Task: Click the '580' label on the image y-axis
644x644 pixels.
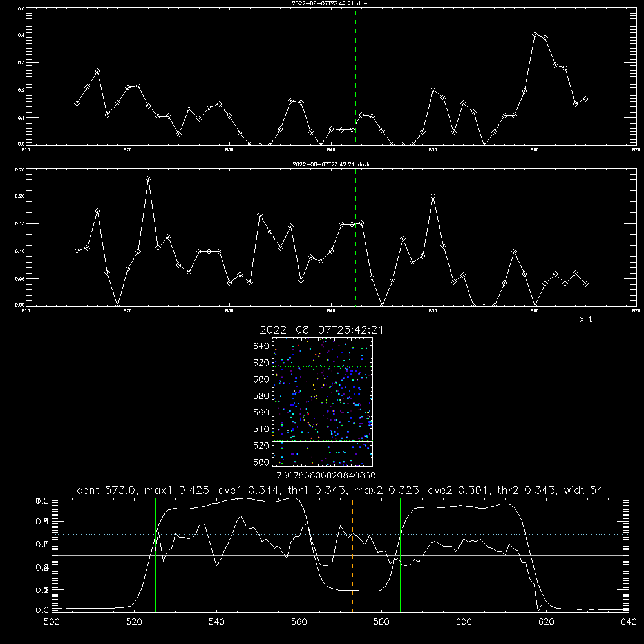Action: 261,396
